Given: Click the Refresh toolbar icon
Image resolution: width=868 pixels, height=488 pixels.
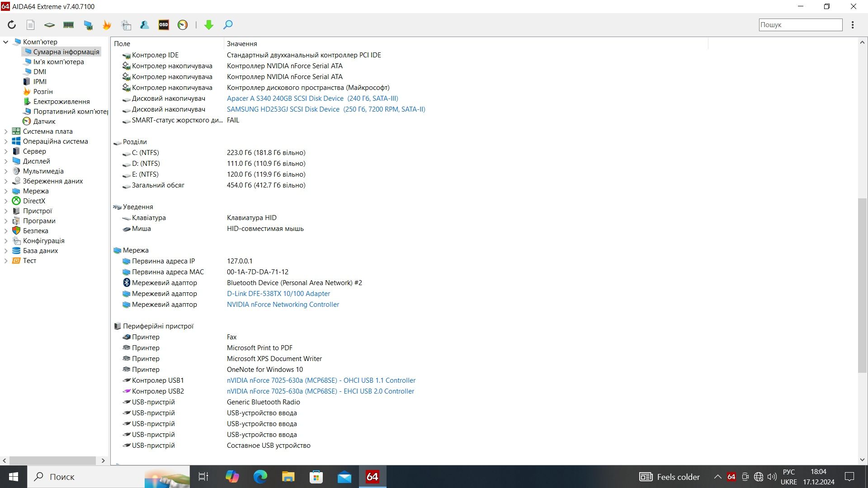Looking at the screenshot, I should pyautogui.click(x=12, y=25).
